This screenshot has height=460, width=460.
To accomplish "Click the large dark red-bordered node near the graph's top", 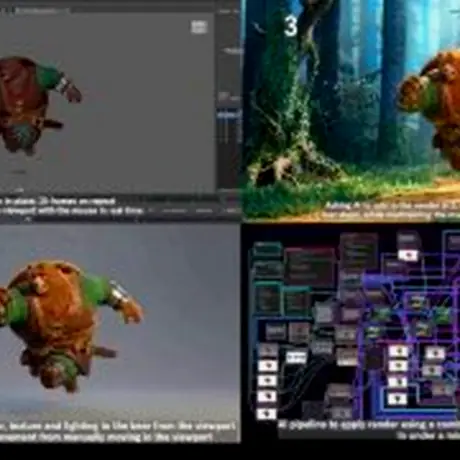I will point(310,267).
